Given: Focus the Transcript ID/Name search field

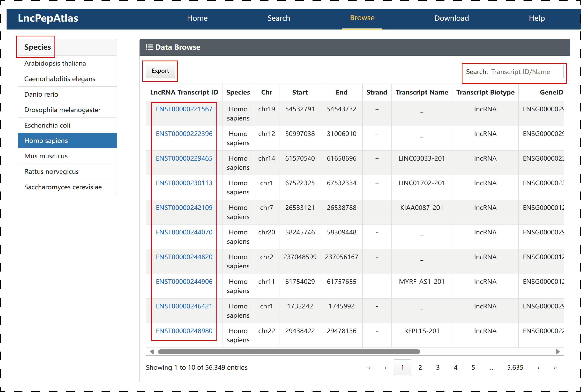Looking at the screenshot, I should click(x=526, y=72).
